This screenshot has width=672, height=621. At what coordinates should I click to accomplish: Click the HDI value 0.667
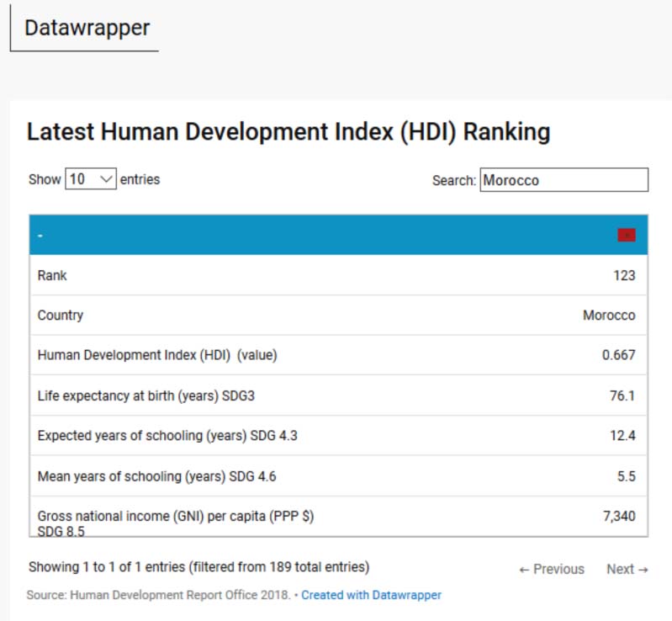pyautogui.click(x=618, y=355)
